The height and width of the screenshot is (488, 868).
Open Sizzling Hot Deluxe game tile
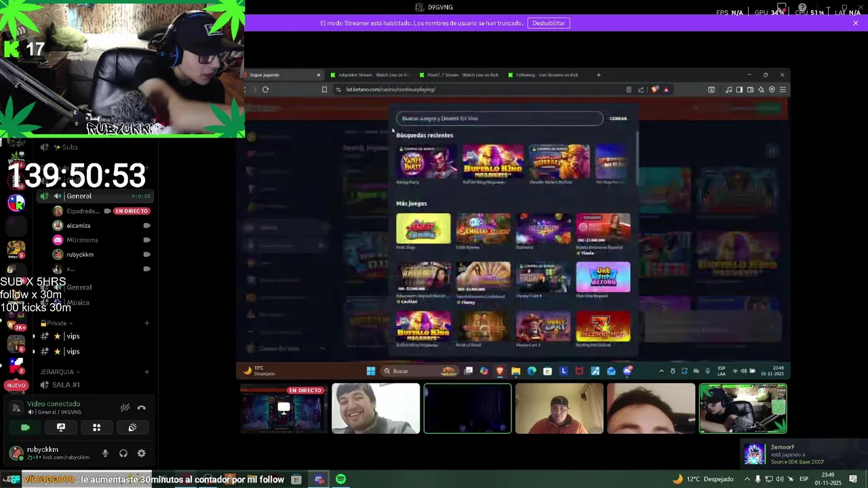(603, 326)
